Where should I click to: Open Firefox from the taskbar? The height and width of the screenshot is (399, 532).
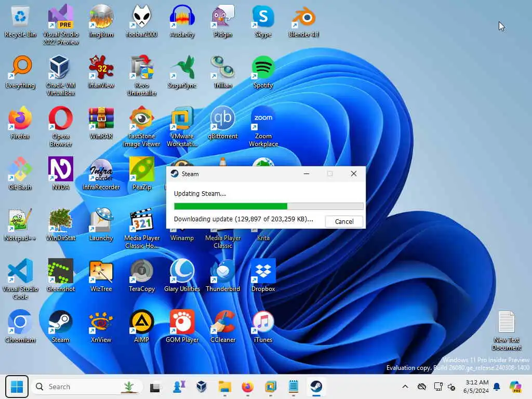click(248, 387)
